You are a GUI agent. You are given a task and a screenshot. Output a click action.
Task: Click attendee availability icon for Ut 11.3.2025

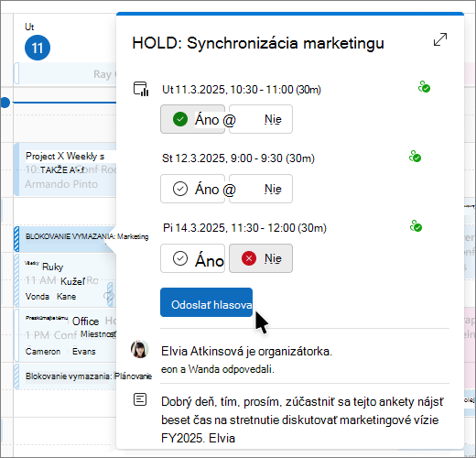click(424, 87)
